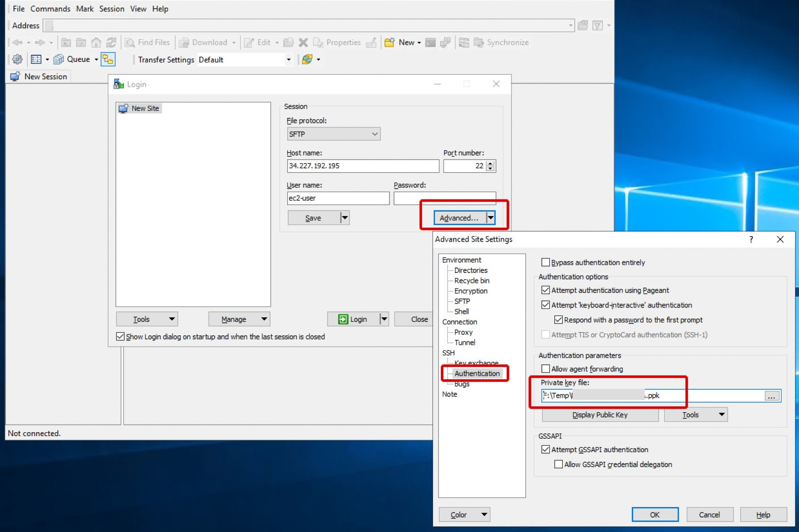Open the Preferences gear icon
The height and width of the screenshot is (532, 799).
click(17, 59)
